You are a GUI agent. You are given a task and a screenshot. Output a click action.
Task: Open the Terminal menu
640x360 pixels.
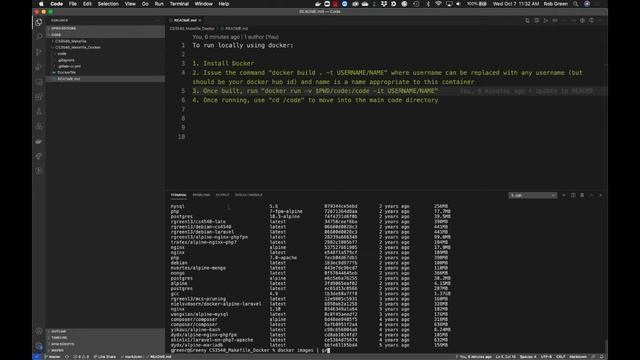click(179, 4)
